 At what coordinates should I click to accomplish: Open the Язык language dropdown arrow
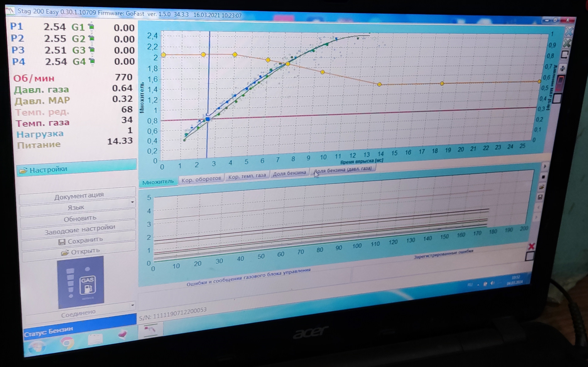click(x=132, y=202)
